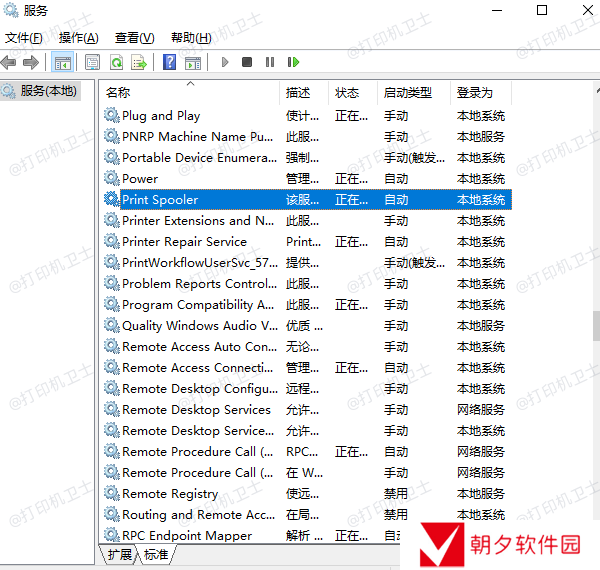Select Portable Device Enumera... service
Image resolution: width=600 pixels, height=570 pixels.
pos(199,158)
